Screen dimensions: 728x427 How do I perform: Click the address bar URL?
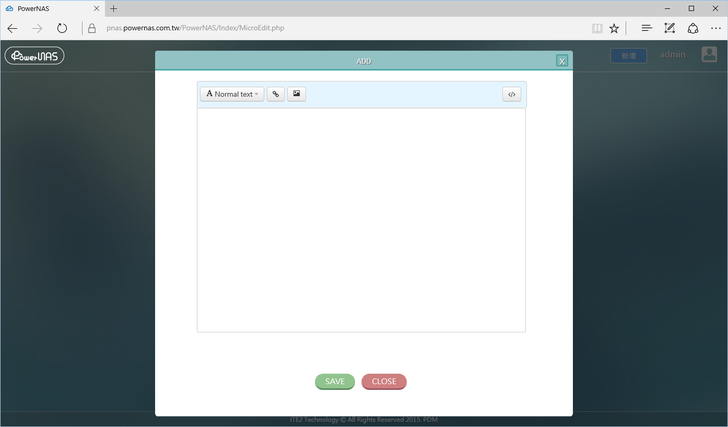[195, 28]
